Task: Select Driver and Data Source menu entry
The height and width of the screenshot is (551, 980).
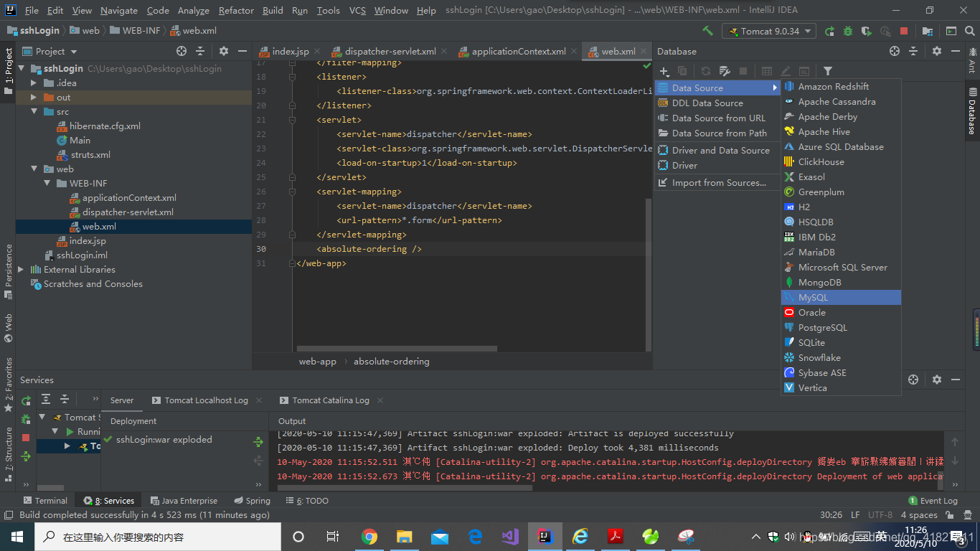Action: tap(717, 151)
